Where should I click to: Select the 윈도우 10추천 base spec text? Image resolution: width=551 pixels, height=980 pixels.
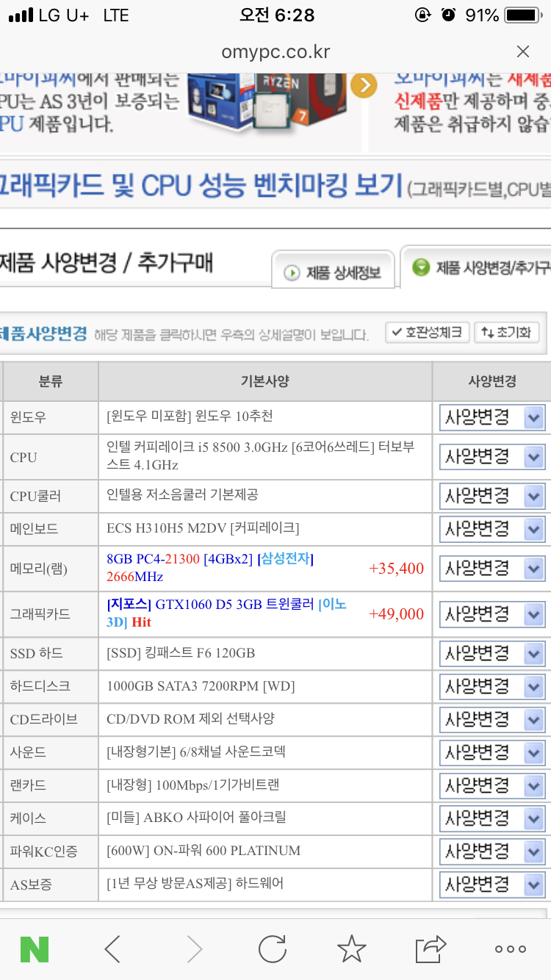190,417
